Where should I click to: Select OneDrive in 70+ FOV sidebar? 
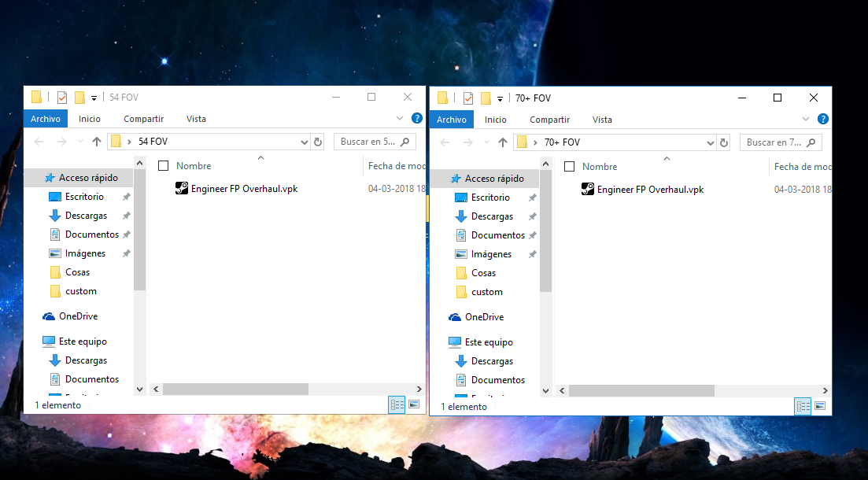(x=485, y=316)
